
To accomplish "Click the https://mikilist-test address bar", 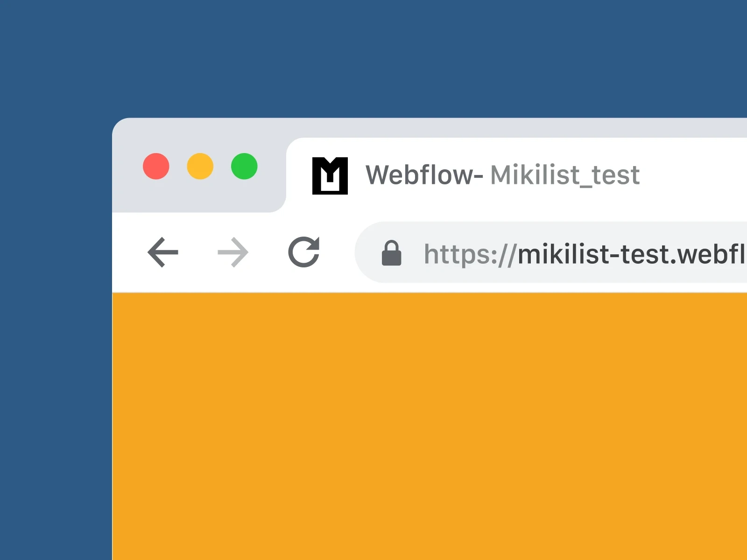I will coord(551,252).
